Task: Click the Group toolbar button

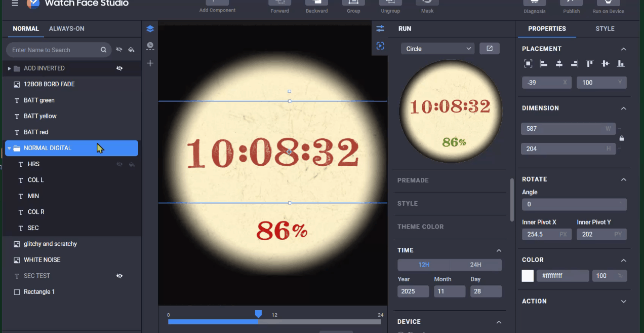Action: [353, 6]
